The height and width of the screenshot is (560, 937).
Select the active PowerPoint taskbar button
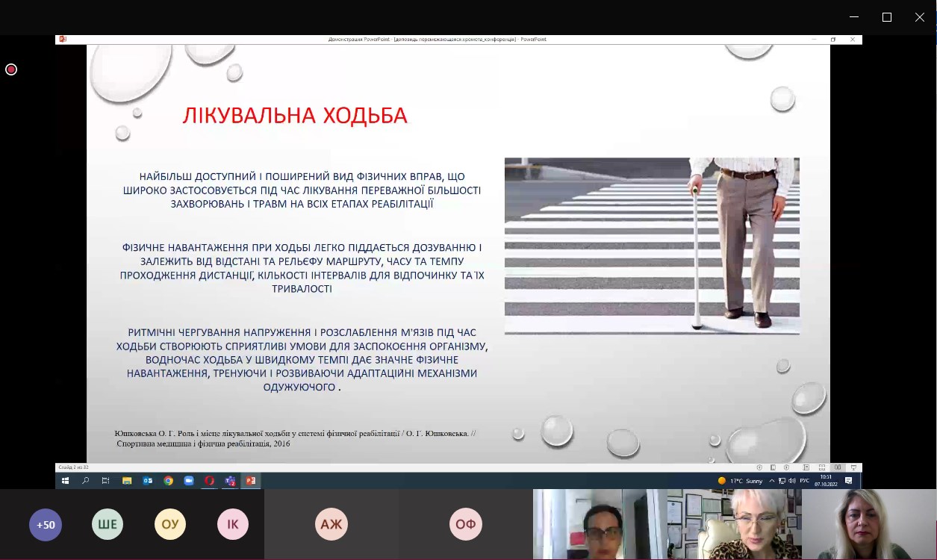tap(251, 481)
